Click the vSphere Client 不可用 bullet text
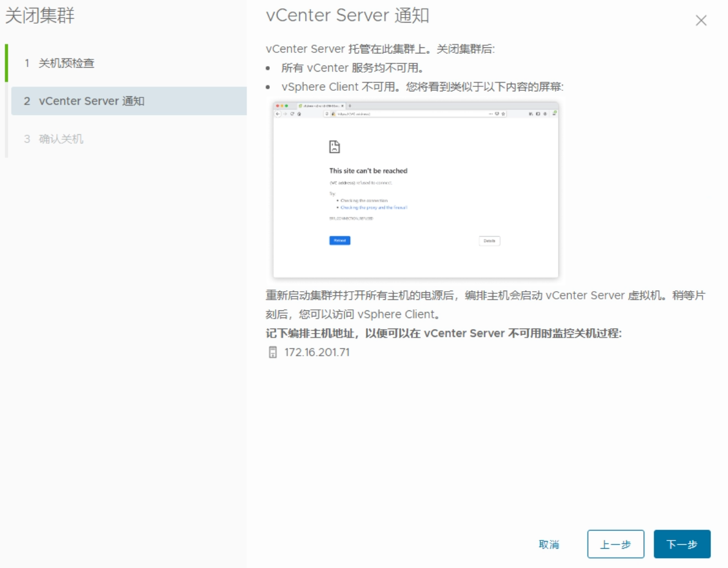 [422, 87]
